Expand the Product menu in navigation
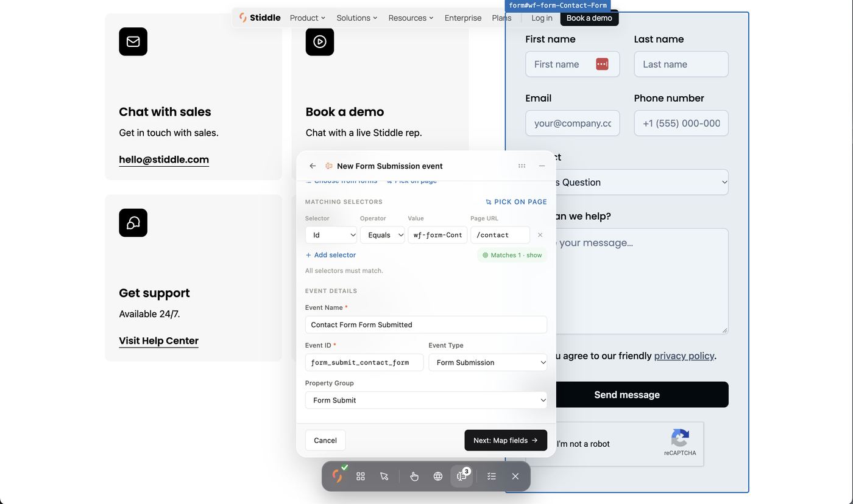 click(308, 18)
